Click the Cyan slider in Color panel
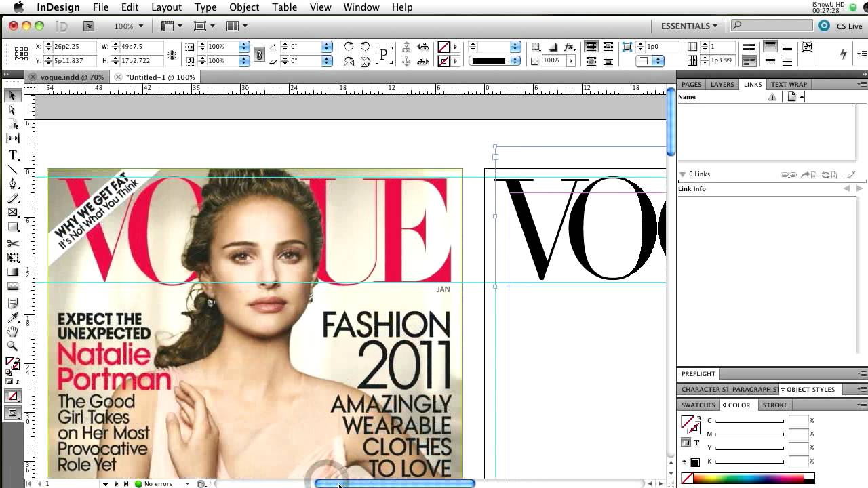Image resolution: width=868 pixels, height=488 pixels. (749, 422)
